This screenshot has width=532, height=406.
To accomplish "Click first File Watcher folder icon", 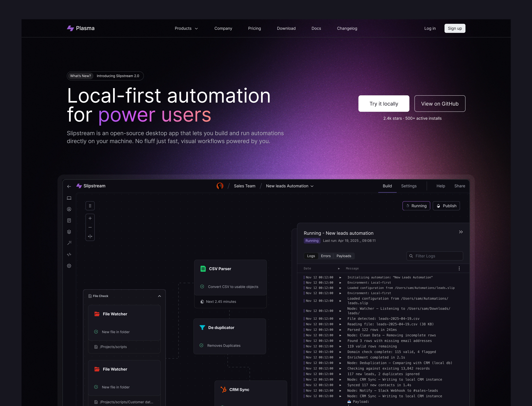I will tap(97, 314).
